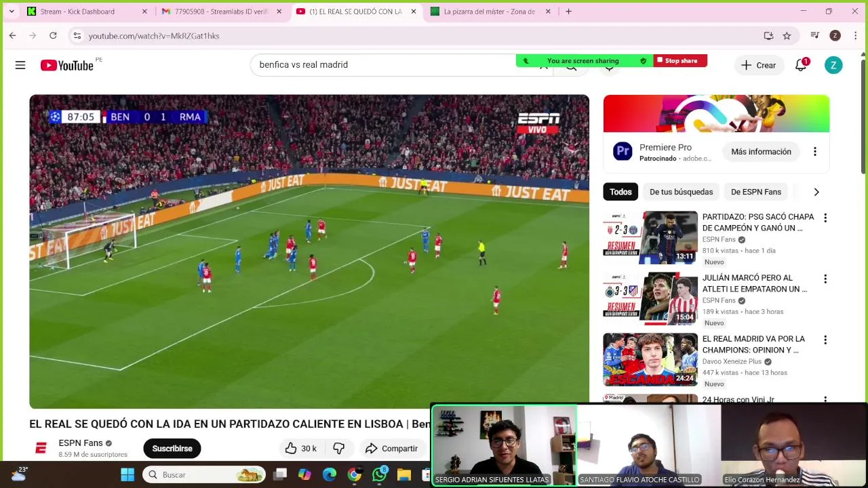
Task: Close the La pizarra del míster tab
Action: pos(548,12)
